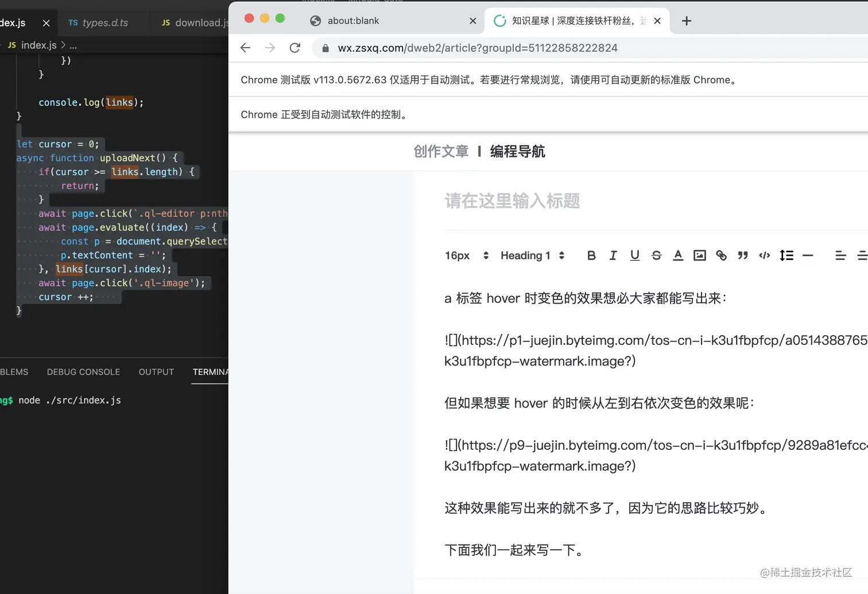The height and width of the screenshot is (594, 868).
Task: Open a new Chrome tab
Action: click(686, 21)
